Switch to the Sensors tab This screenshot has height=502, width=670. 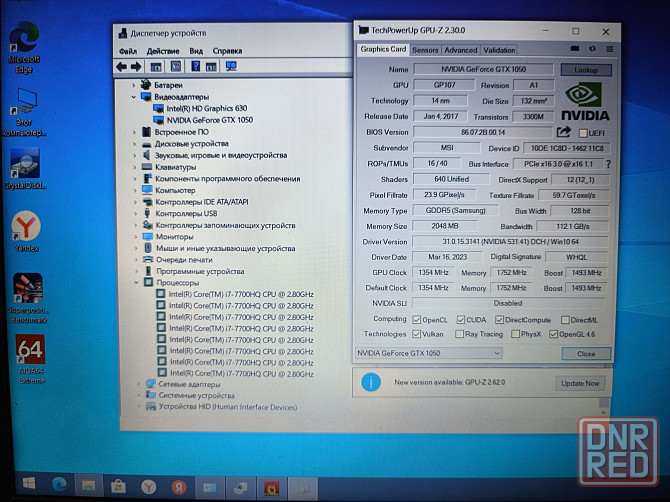click(x=425, y=49)
